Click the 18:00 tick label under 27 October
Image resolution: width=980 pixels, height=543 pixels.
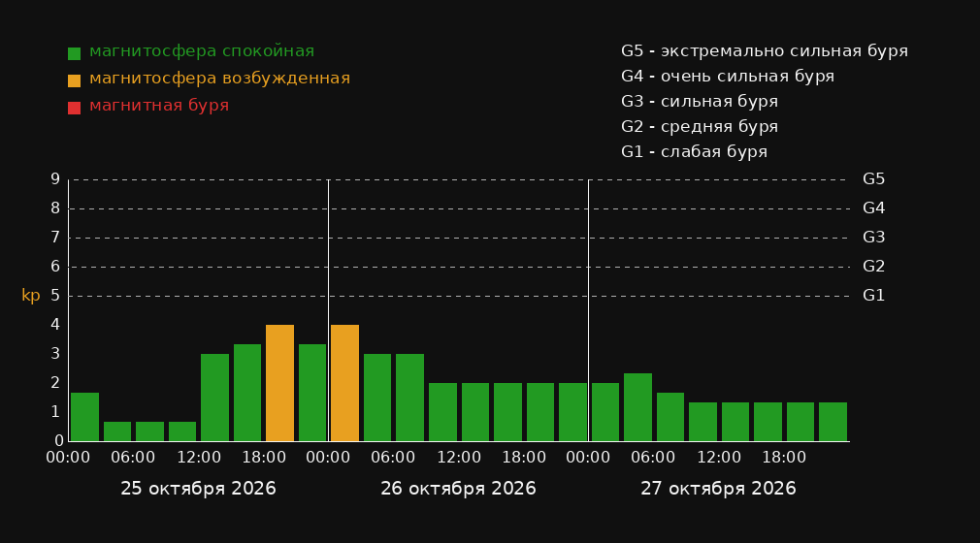coord(784,458)
